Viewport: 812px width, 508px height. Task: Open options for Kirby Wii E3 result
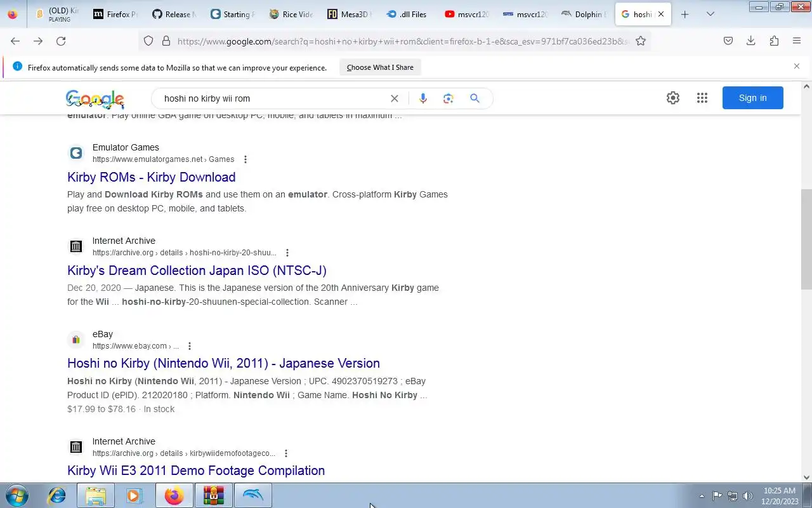point(286,453)
